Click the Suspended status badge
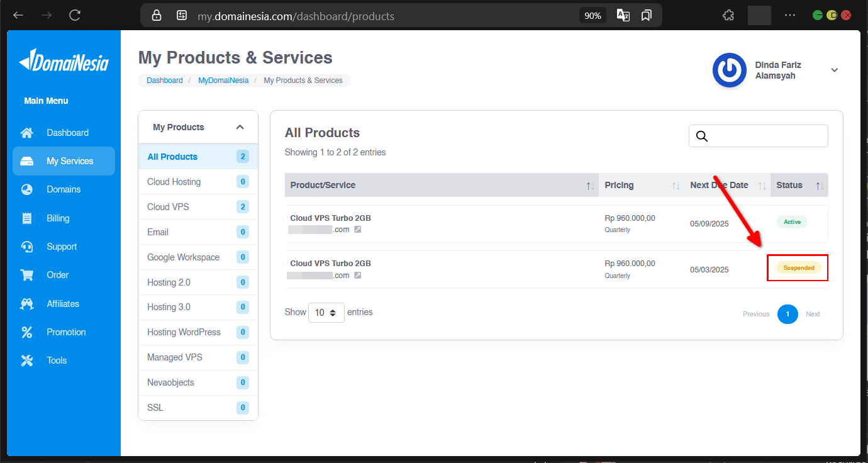Screen dimensions: 868x463 pos(798,268)
